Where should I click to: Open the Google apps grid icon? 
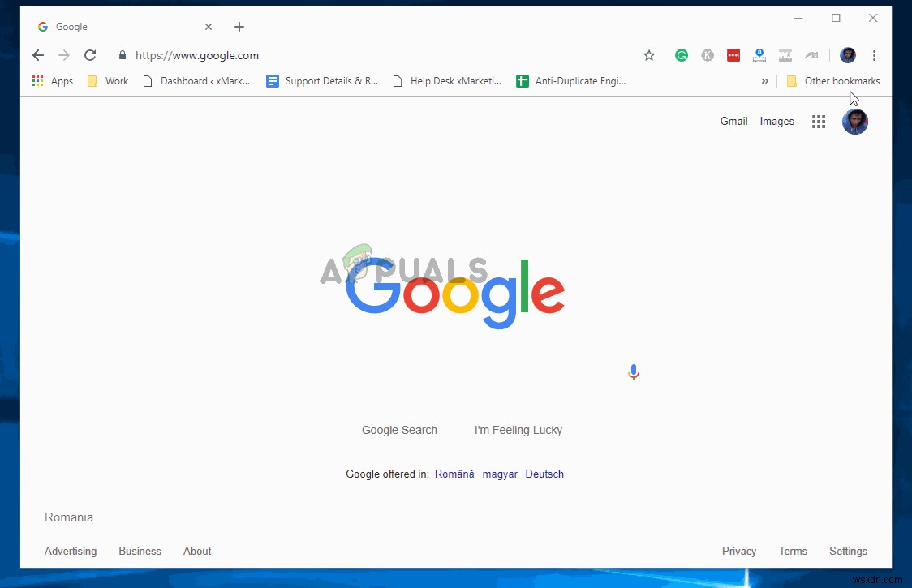tap(819, 122)
